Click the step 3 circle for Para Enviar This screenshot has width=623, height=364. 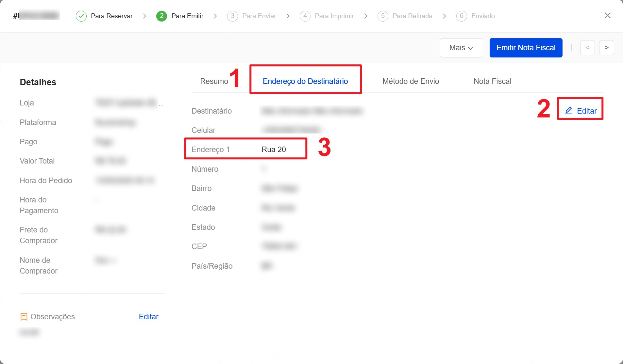pos(233,16)
